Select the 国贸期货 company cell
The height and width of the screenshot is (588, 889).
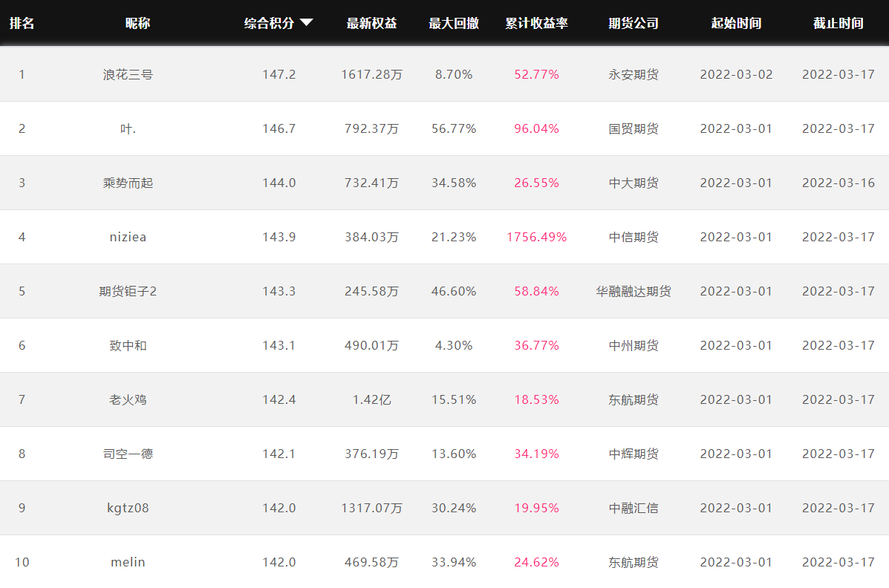click(634, 128)
